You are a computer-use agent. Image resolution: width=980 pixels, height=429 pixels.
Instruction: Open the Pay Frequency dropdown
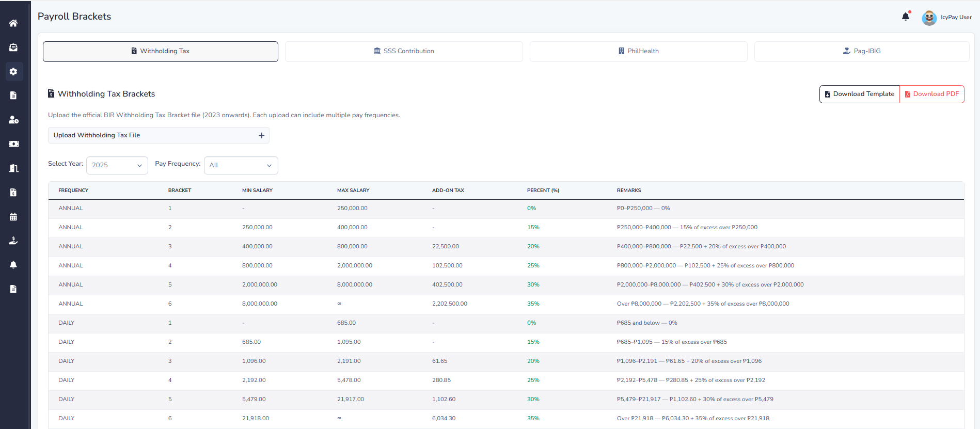[x=241, y=165]
